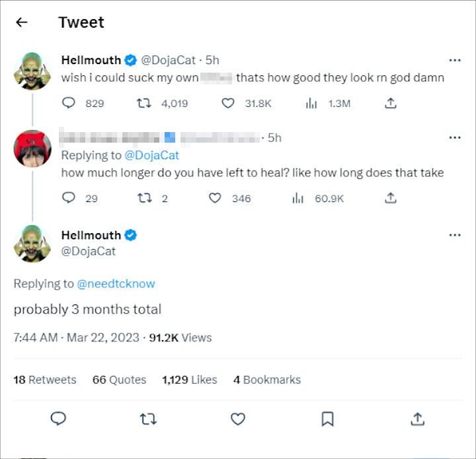
Task: View analytics of the 60.9K views reply
Action: [x=297, y=197]
